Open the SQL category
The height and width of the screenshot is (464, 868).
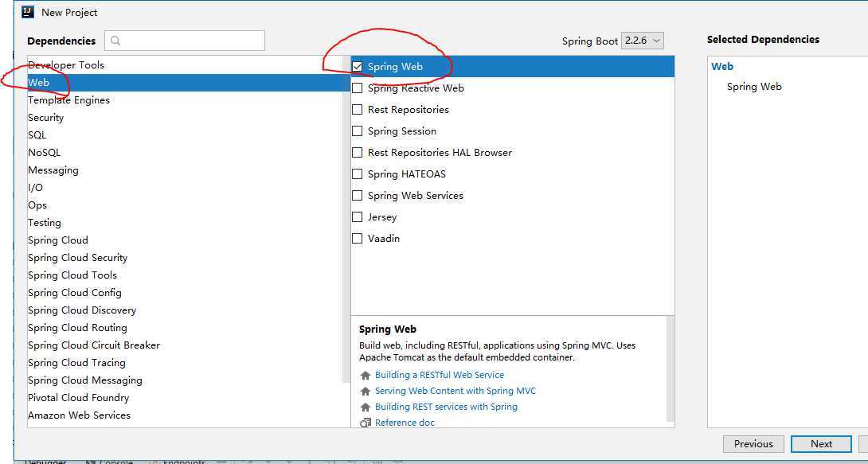click(x=186, y=135)
